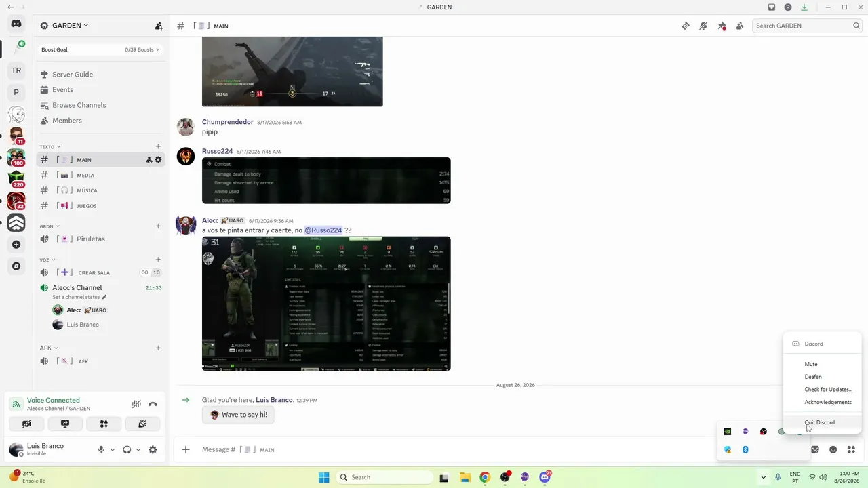Open Discover compass icon in server list
868x488 pixels.
[16, 266]
